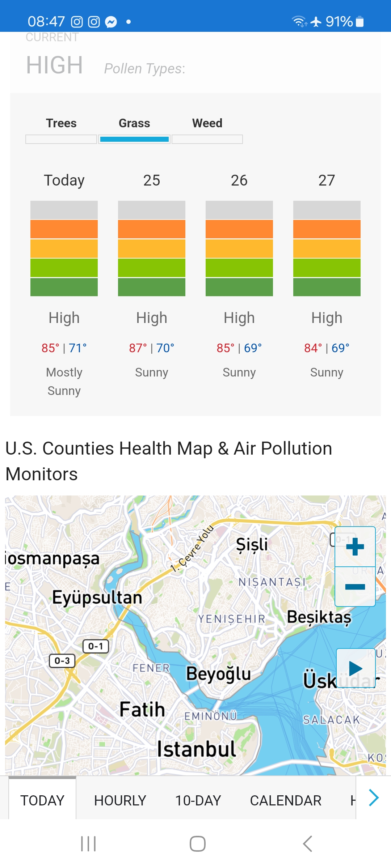Tap the Beyoğlu label on the map

click(x=218, y=674)
